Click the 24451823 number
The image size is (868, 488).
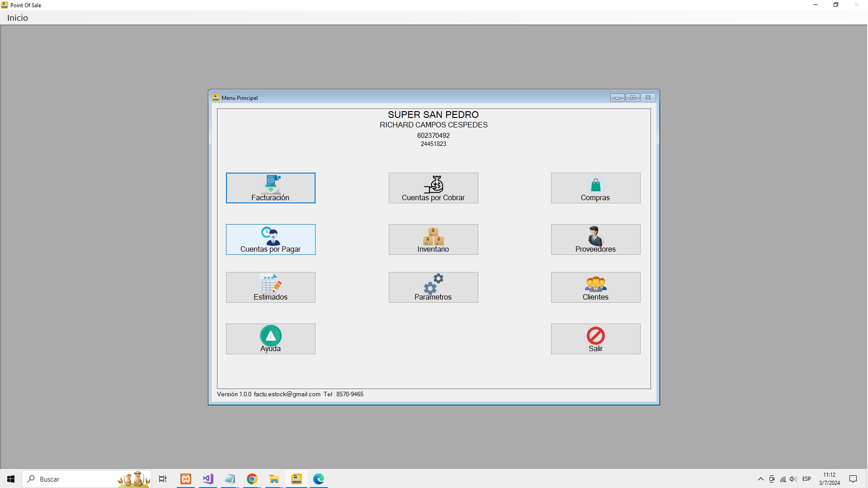(433, 144)
